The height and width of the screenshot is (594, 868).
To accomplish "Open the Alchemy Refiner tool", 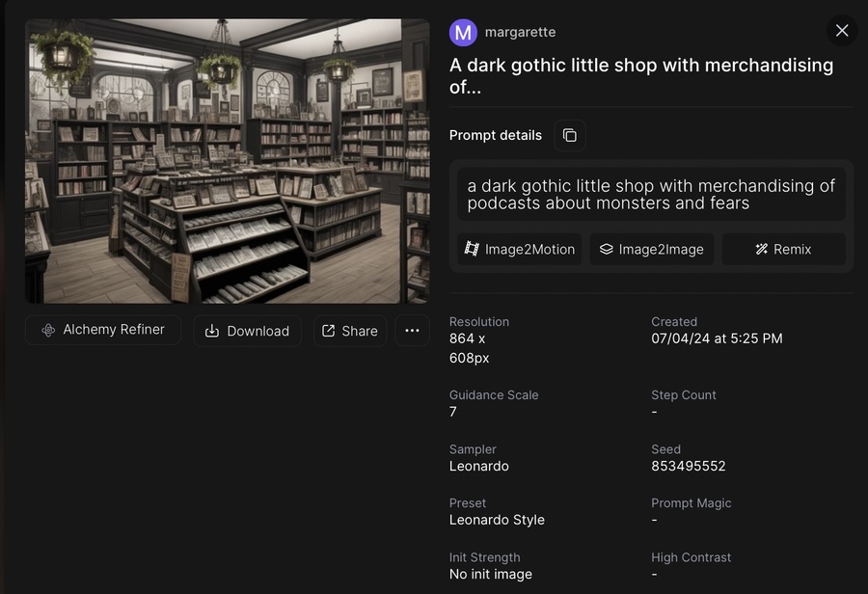I will [x=103, y=330].
